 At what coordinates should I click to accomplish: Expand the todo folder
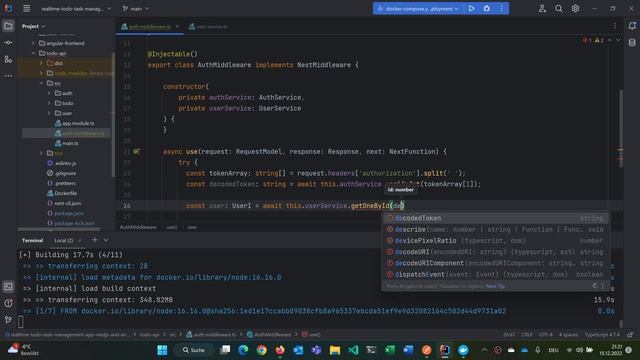point(49,103)
